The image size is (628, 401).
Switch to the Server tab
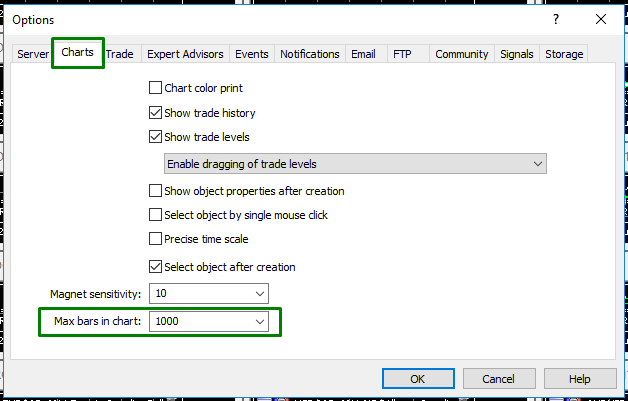pos(33,54)
